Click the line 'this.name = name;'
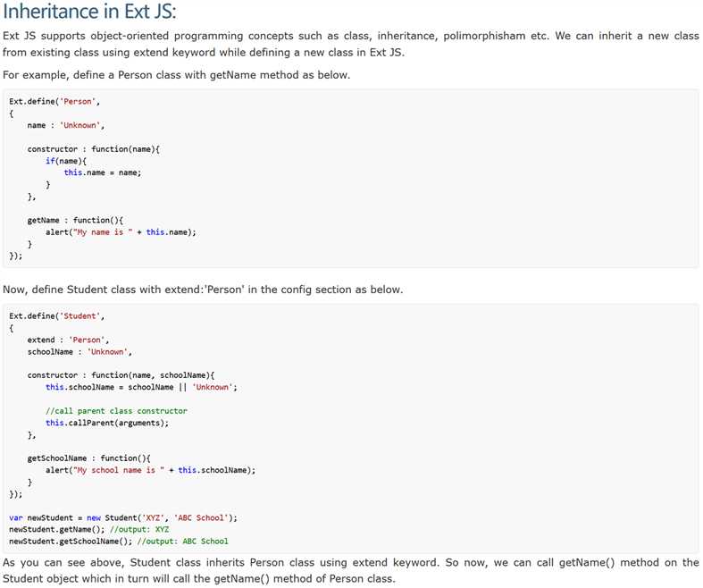The width and height of the screenshot is (703, 588). point(102,172)
